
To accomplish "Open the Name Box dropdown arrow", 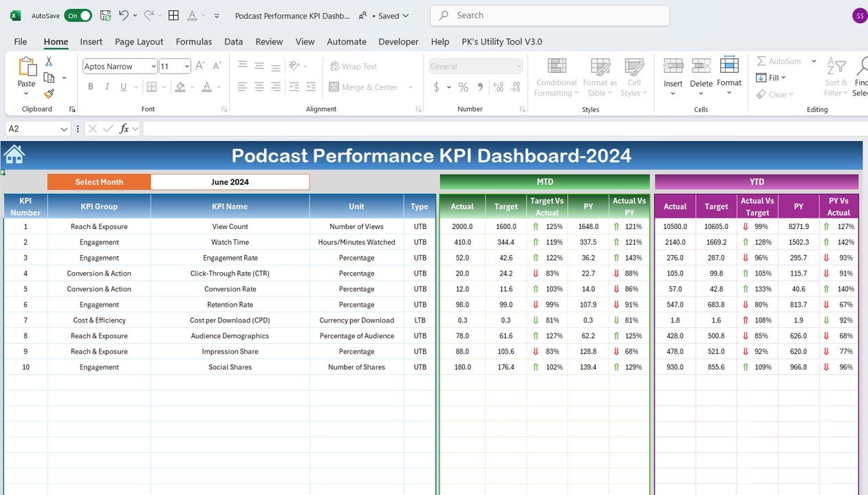I will (64, 129).
